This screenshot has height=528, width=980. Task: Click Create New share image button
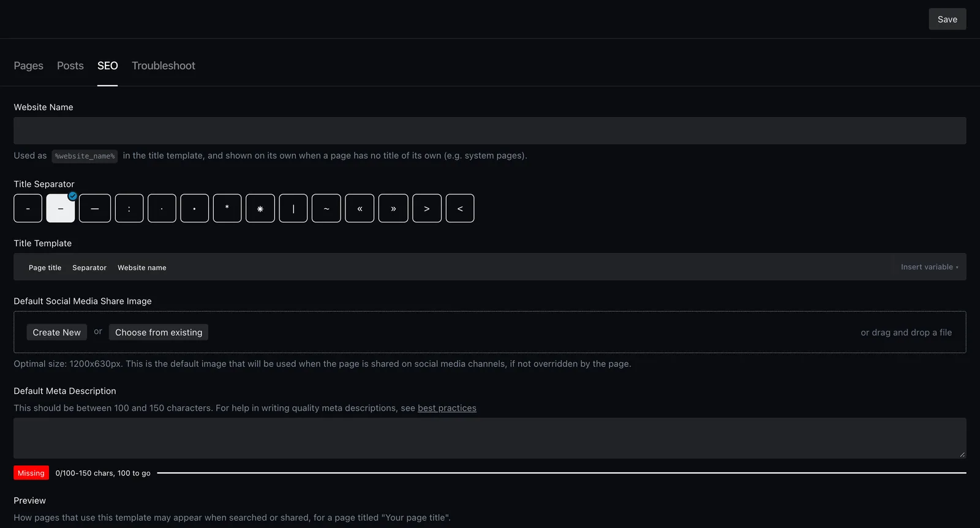click(57, 332)
